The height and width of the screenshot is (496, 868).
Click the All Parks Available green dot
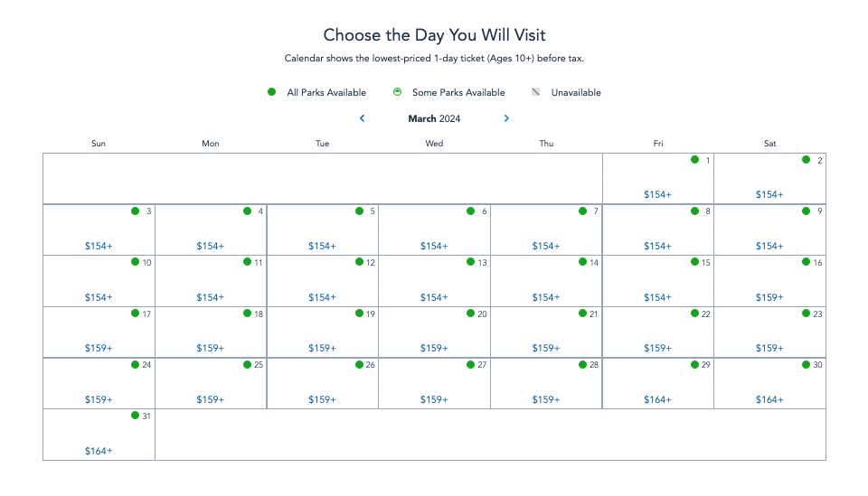tap(271, 92)
